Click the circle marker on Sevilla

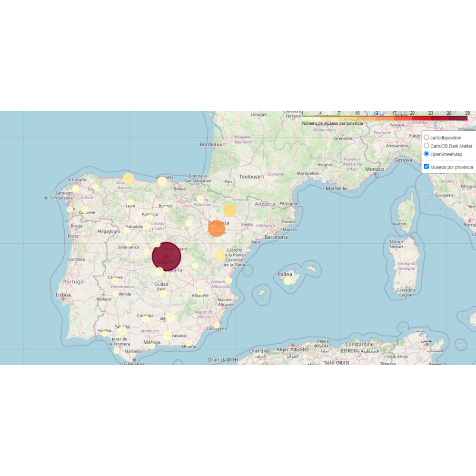pos(122,330)
